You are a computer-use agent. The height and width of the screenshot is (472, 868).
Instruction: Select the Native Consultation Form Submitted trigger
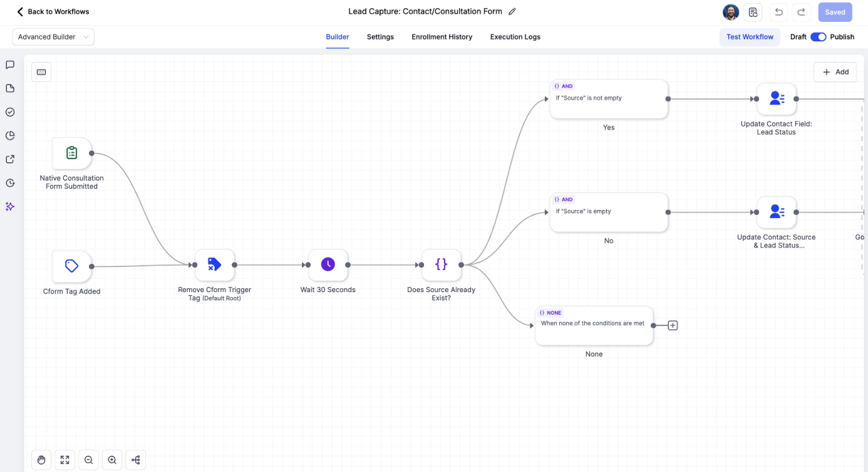[72, 153]
